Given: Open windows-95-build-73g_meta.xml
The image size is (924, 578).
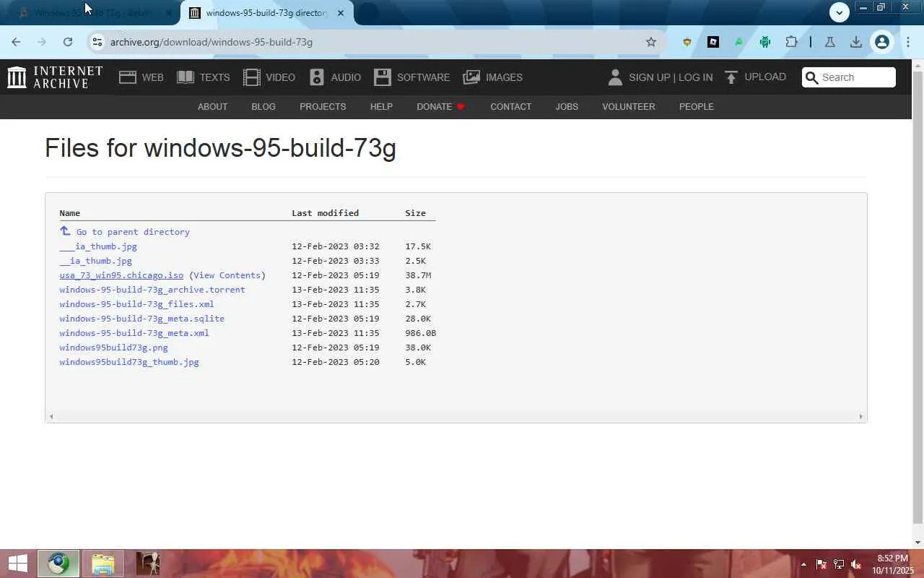Looking at the screenshot, I should tap(134, 333).
